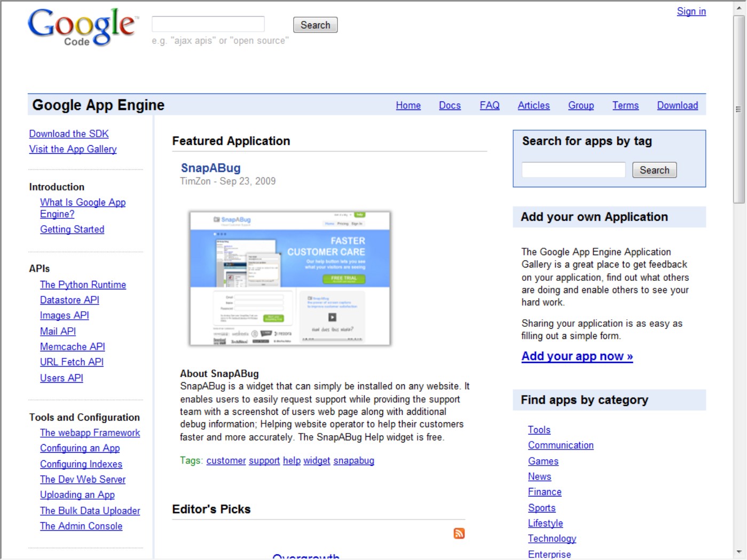The image size is (747, 560).
Task: Open the Users API link
Action: pos(62,378)
